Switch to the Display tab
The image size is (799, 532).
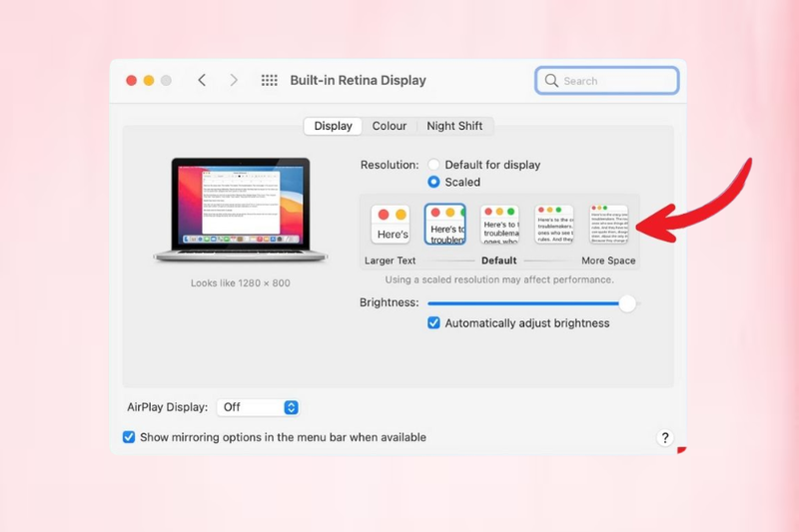click(x=333, y=126)
